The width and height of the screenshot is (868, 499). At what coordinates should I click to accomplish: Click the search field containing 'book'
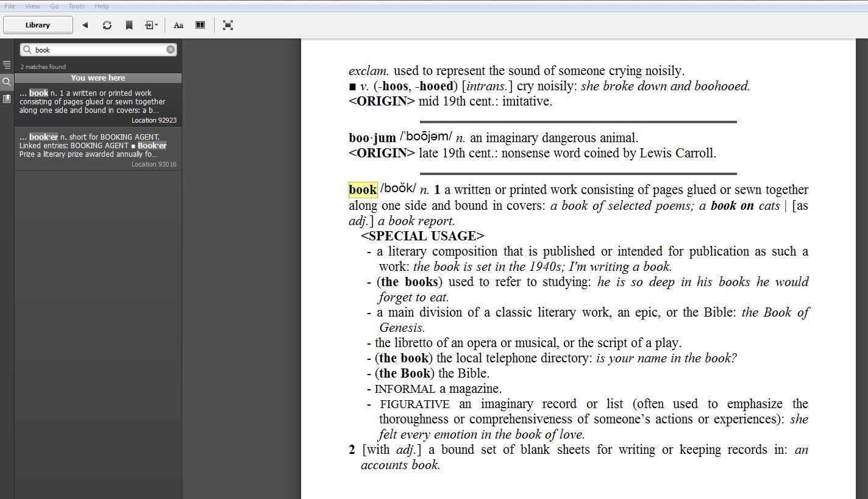99,49
